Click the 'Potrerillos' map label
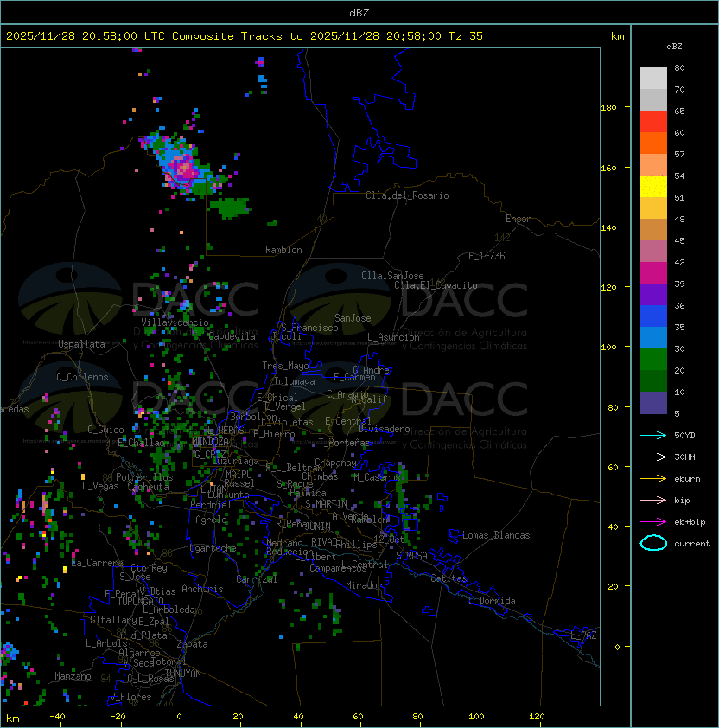The image size is (719, 728). (144, 477)
